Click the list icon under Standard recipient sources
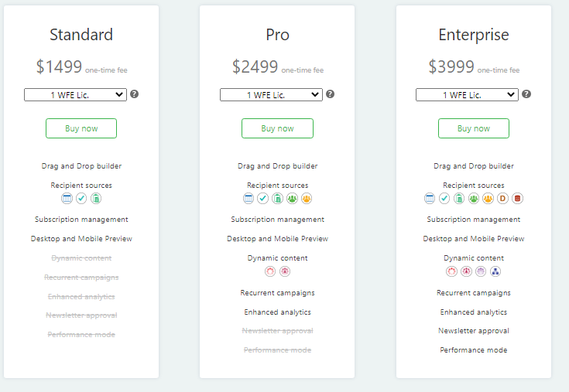 tap(67, 199)
